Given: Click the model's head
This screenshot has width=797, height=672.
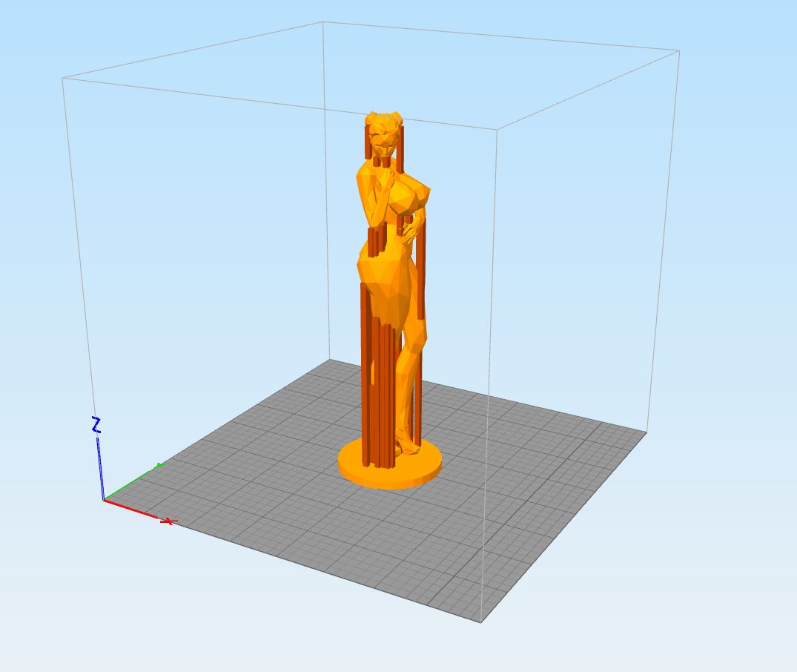Looking at the screenshot, I should pyautogui.click(x=384, y=135).
